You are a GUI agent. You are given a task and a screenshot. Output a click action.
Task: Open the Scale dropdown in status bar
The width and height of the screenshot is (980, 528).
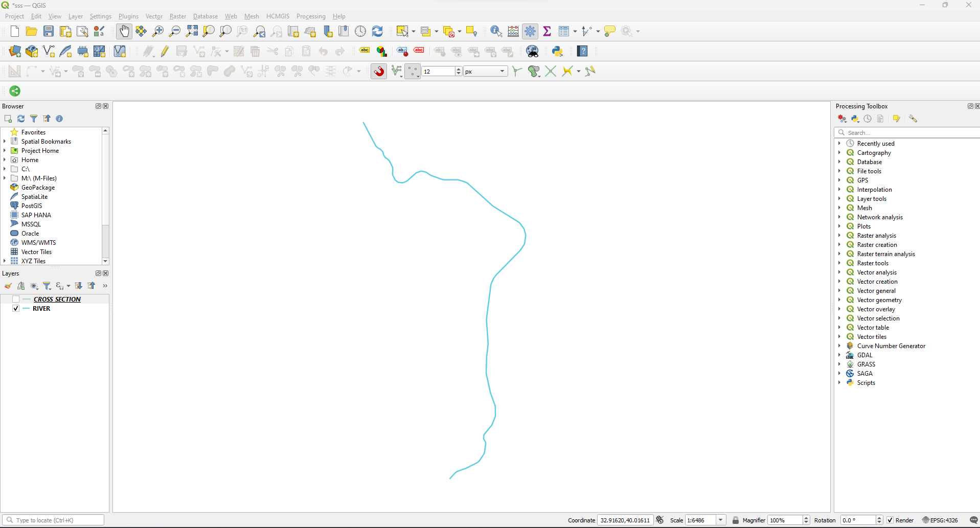point(721,520)
